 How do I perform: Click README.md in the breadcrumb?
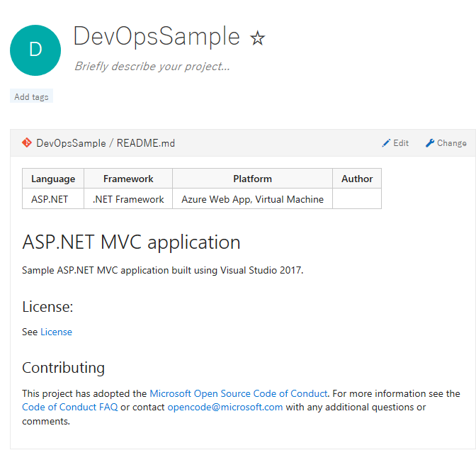(x=146, y=143)
